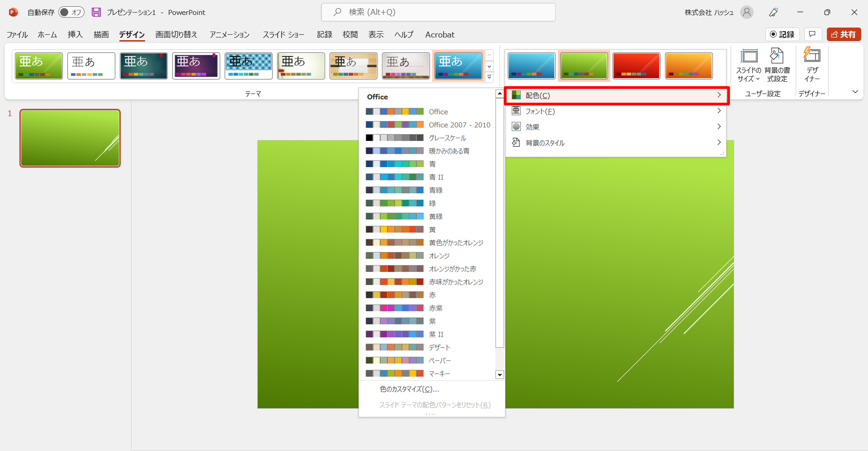Click the 記録 record button
Screen dimensions: 868x451
pyautogui.click(x=782, y=34)
